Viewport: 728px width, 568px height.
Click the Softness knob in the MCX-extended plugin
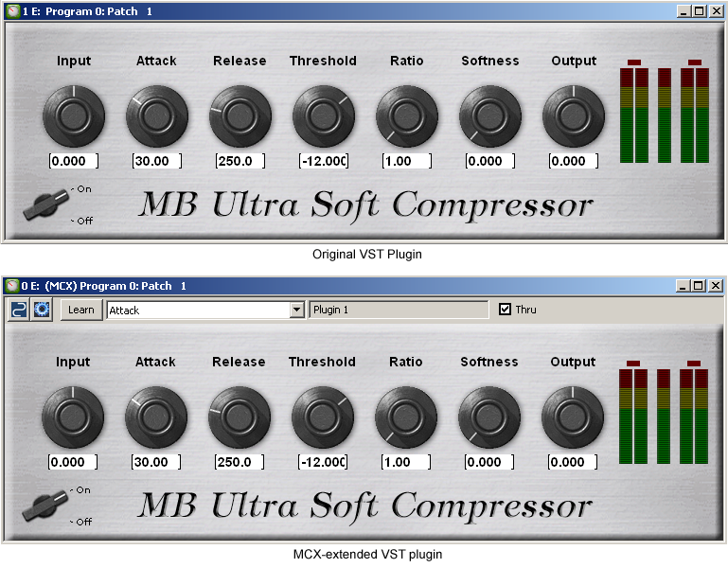click(x=489, y=417)
